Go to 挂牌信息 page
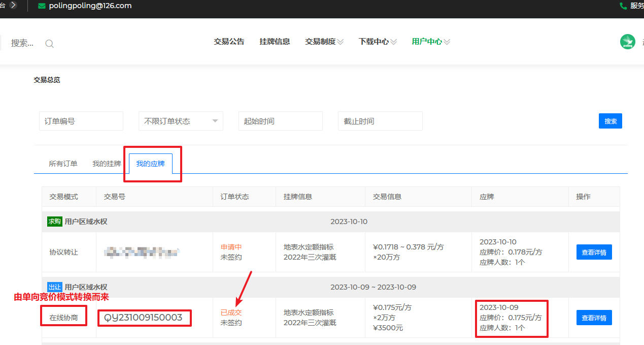This screenshot has height=345, width=644. pos(275,42)
